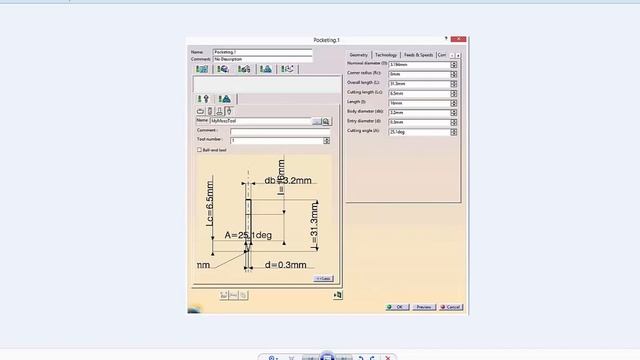Select the Tool sub-tab icon
This screenshot has height=360, width=640.
pyautogui.click(x=203, y=99)
